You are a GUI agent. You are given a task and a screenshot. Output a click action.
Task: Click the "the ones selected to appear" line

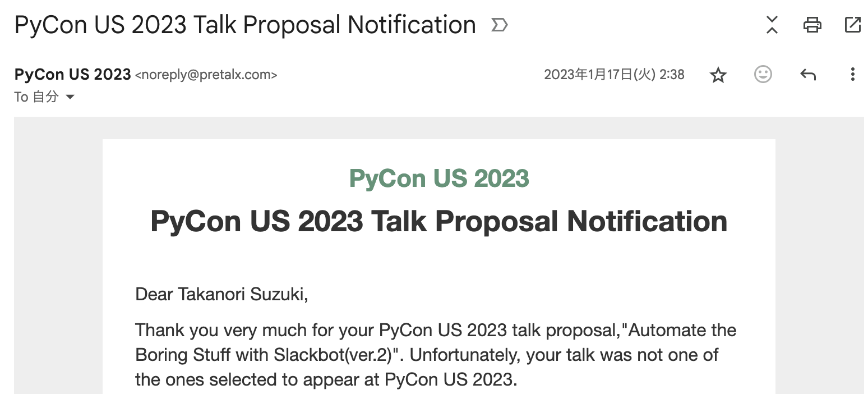[x=325, y=379]
